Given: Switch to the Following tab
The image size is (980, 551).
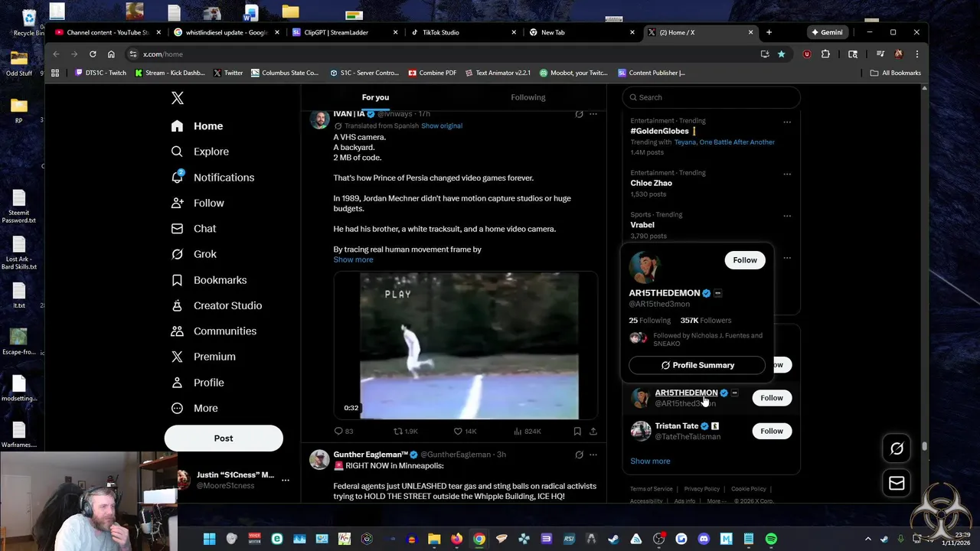Looking at the screenshot, I should tap(528, 97).
